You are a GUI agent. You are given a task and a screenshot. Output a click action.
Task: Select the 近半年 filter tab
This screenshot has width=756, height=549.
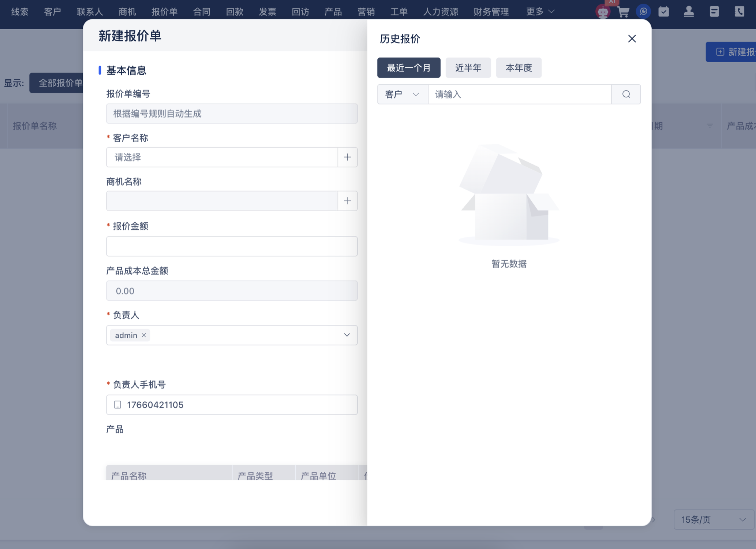(x=468, y=68)
